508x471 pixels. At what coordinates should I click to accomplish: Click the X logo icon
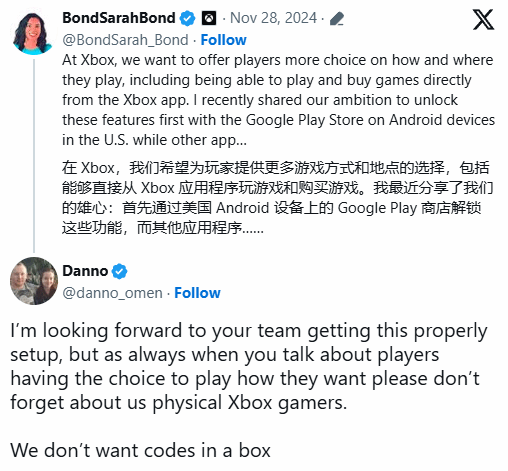click(483, 19)
